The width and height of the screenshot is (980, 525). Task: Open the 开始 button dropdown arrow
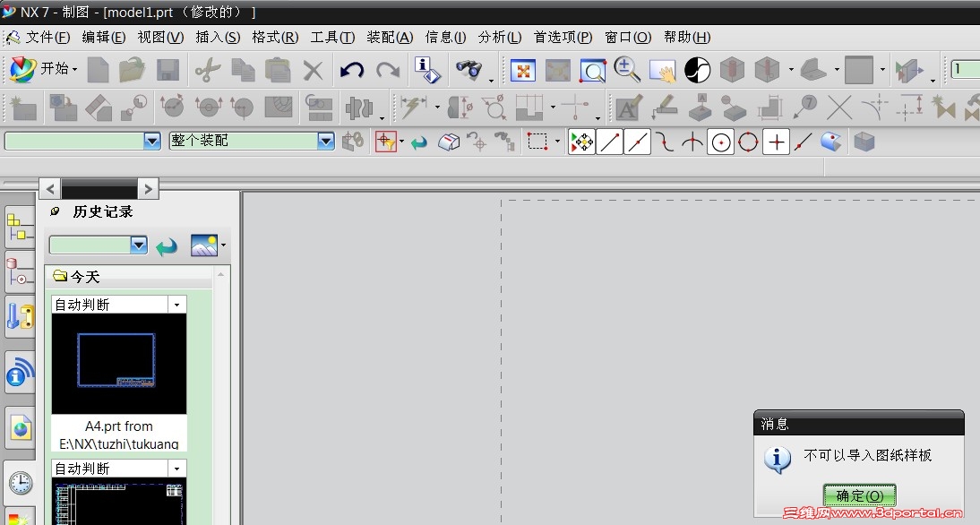(74, 69)
